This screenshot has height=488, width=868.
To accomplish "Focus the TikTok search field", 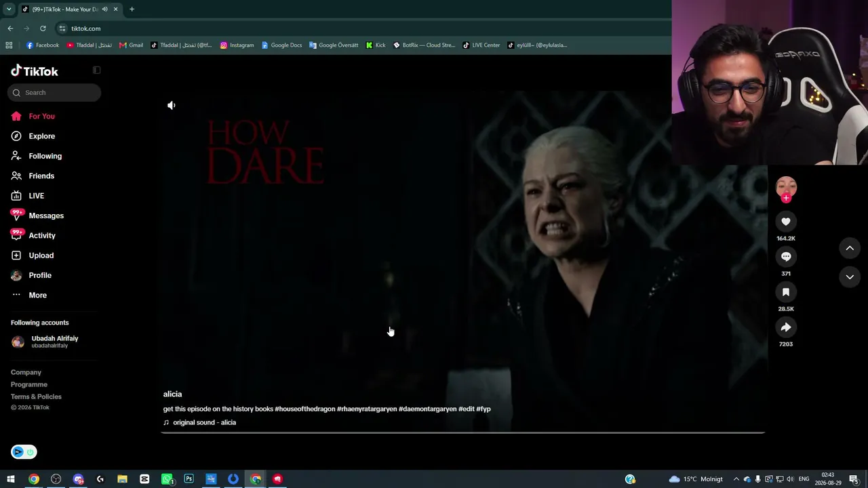I will tap(54, 93).
